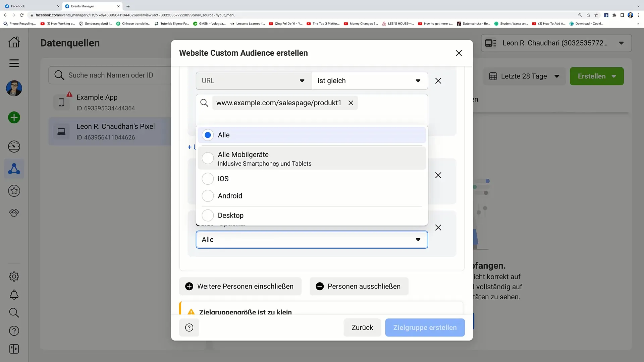The width and height of the screenshot is (644, 362).
Task: Open the data sources triangle icon
Action: 14,169
